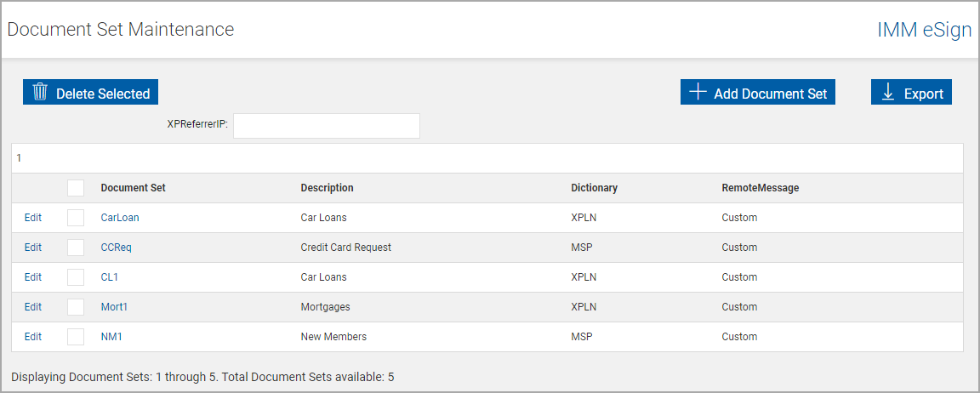Select the checkbox next to CCReq
This screenshot has height=393, width=980.
tap(76, 248)
